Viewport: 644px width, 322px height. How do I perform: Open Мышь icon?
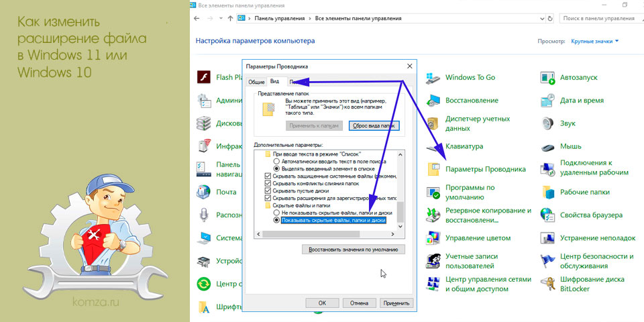(547, 147)
